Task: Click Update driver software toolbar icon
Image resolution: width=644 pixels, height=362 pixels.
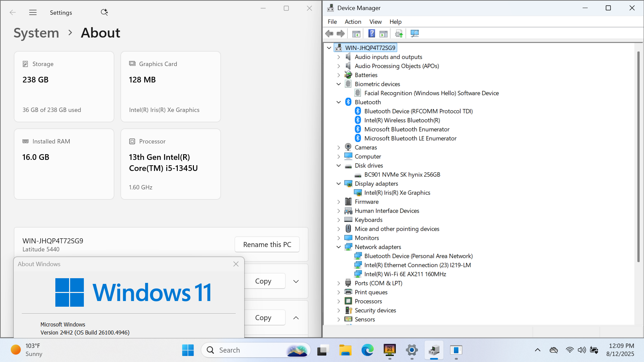Action: tap(399, 34)
